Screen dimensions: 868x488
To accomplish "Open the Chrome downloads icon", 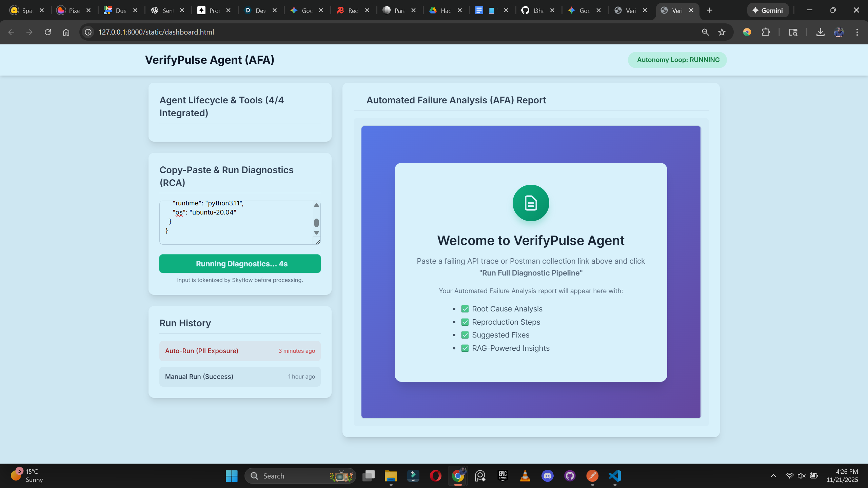I will coord(820,32).
